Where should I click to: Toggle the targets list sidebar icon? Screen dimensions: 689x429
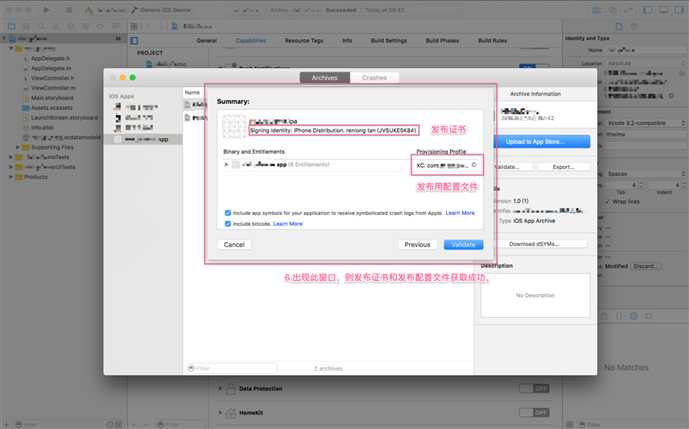[x=134, y=41]
